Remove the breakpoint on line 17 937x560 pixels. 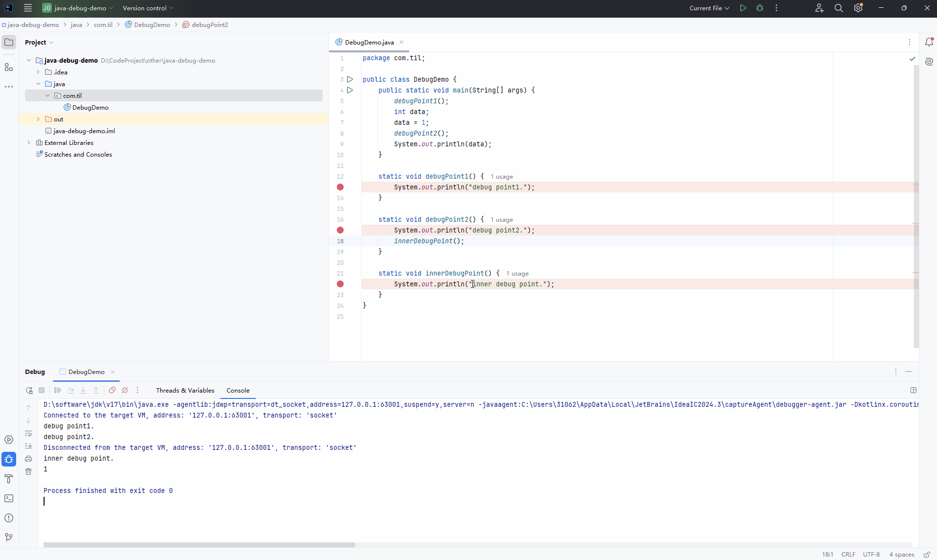[x=340, y=230]
